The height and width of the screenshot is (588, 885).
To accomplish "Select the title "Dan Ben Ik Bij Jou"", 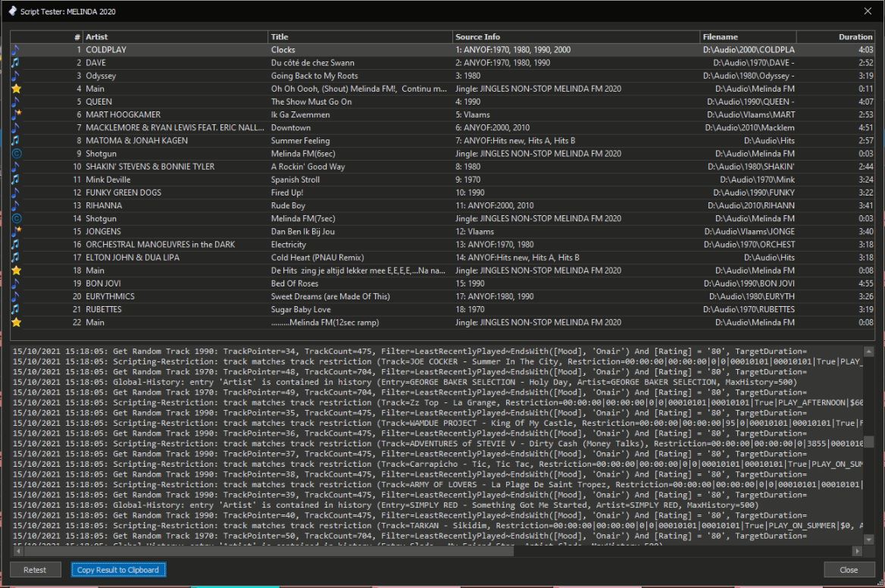I will [x=302, y=231].
